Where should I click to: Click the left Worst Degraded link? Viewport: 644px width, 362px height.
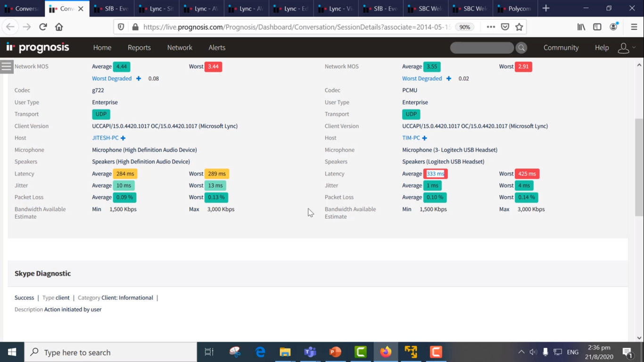[112, 79]
